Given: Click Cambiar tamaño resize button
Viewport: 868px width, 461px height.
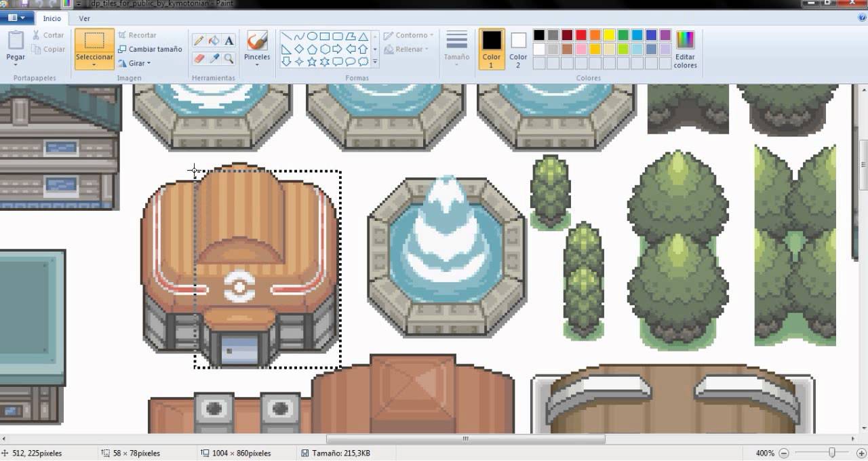Looking at the screenshot, I should coord(150,49).
